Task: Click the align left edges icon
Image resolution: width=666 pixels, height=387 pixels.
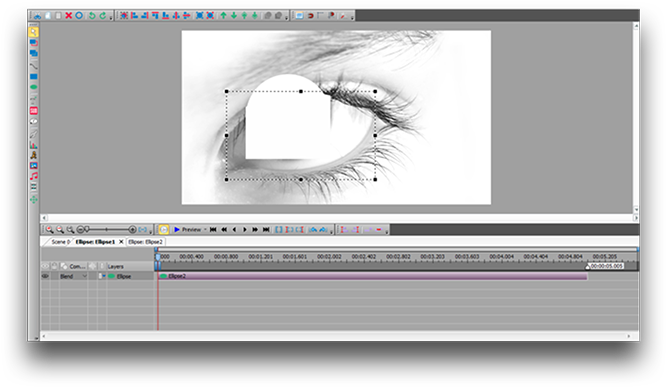Action: [x=134, y=16]
